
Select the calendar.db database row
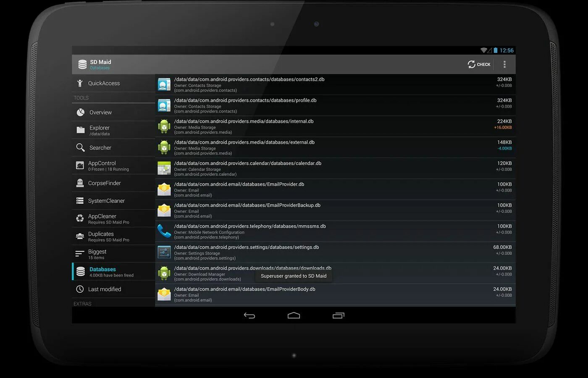click(x=335, y=168)
